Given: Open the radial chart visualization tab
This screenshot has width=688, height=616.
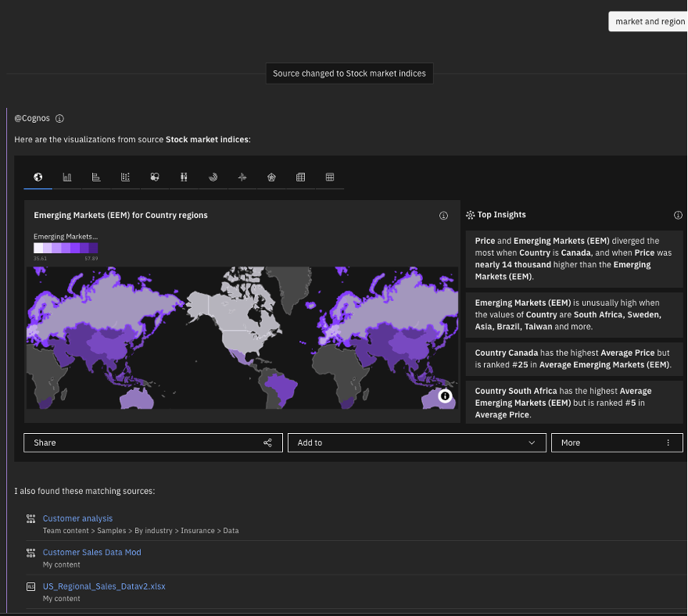Looking at the screenshot, I should point(213,177).
